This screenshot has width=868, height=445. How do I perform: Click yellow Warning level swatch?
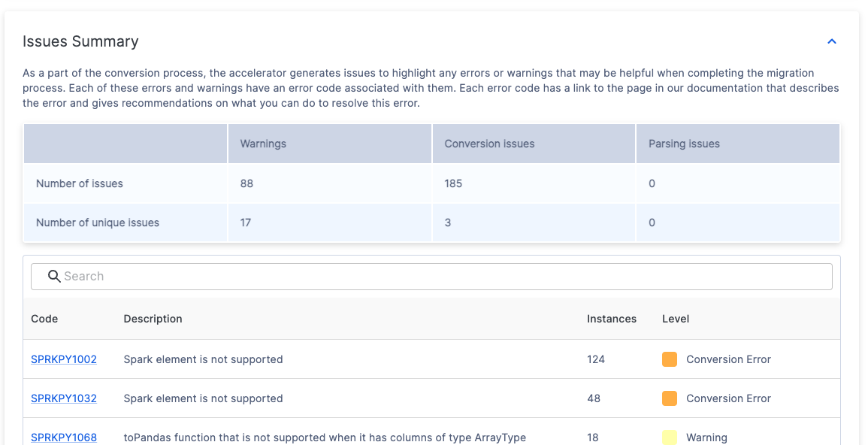[669, 437]
